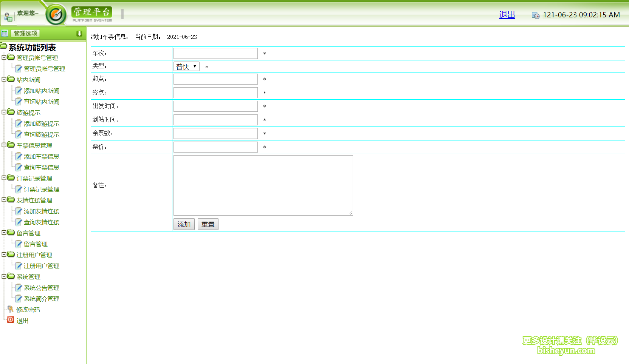This screenshot has height=364, width=629.
Task: Click the green download arrow icon in sidebar header
Action: tap(79, 34)
